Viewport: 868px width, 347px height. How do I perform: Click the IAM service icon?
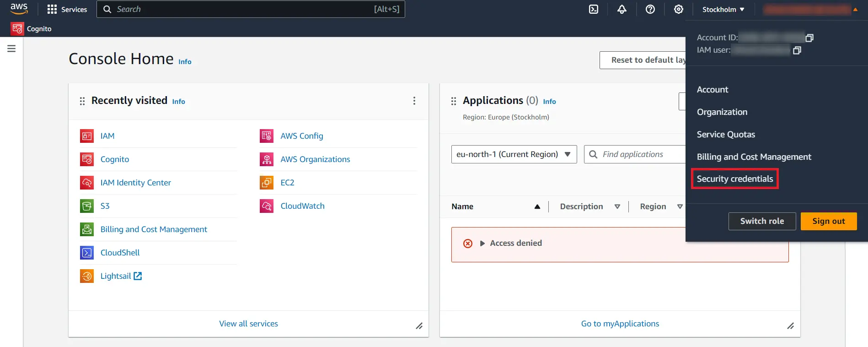tap(87, 136)
